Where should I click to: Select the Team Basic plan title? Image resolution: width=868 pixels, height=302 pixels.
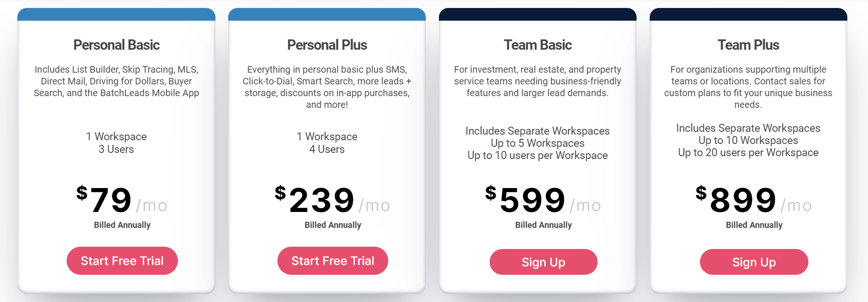[x=538, y=45]
